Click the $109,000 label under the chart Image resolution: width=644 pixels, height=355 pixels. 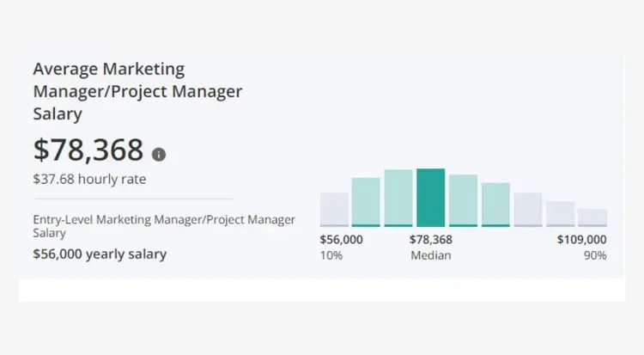coord(581,240)
